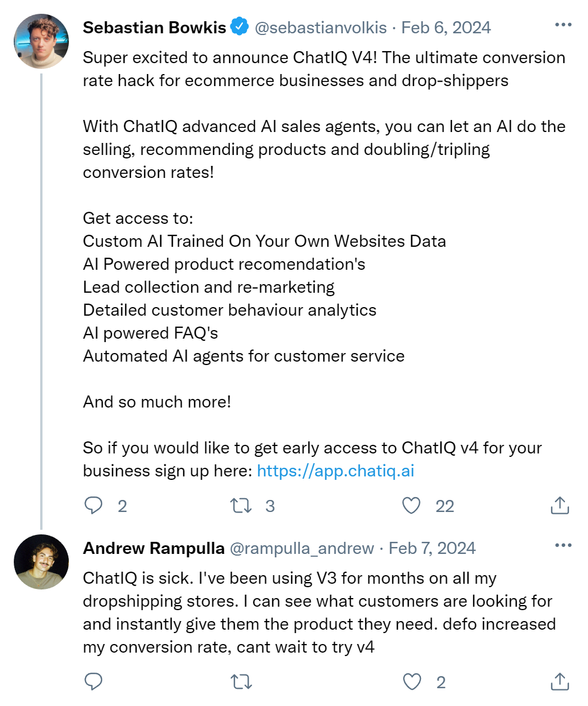Click the @rampulla_andrew handle

pyautogui.click(x=302, y=548)
